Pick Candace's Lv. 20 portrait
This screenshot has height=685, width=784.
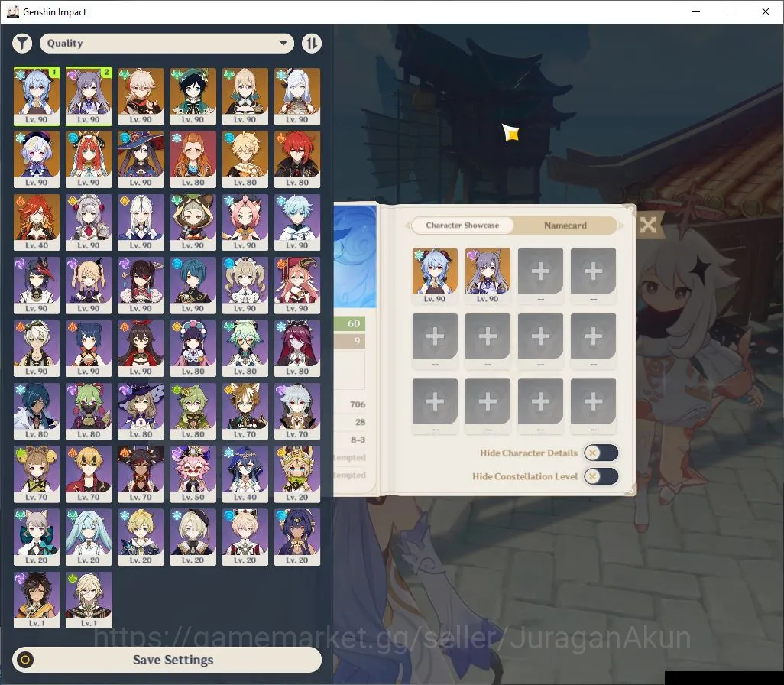[297, 537]
